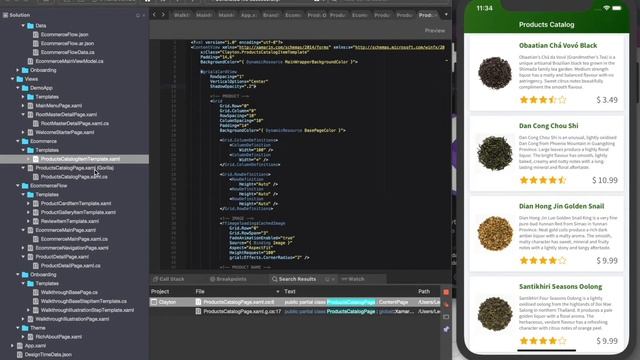640x360 pixels.
Task: Open the App.x editor tab
Action: pos(249,15)
